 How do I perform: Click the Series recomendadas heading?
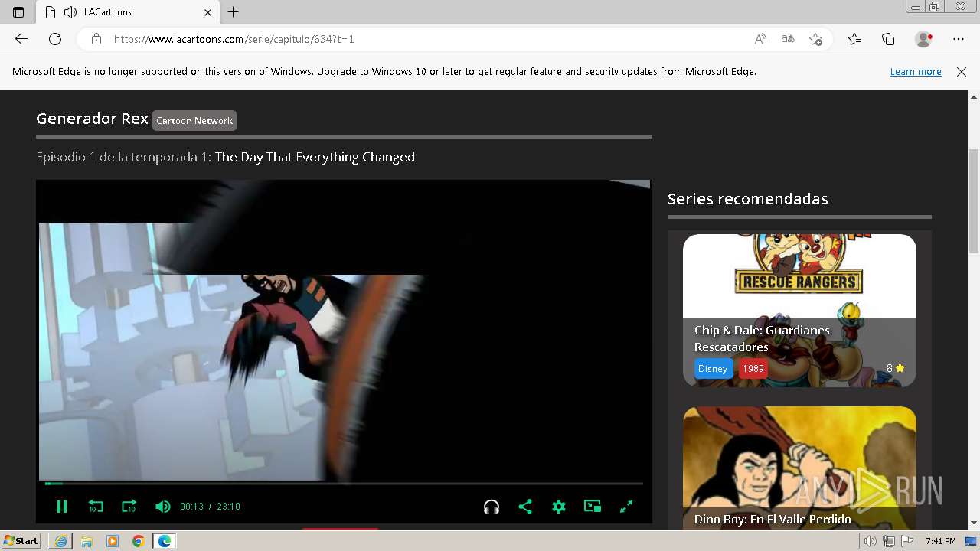[x=748, y=199]
